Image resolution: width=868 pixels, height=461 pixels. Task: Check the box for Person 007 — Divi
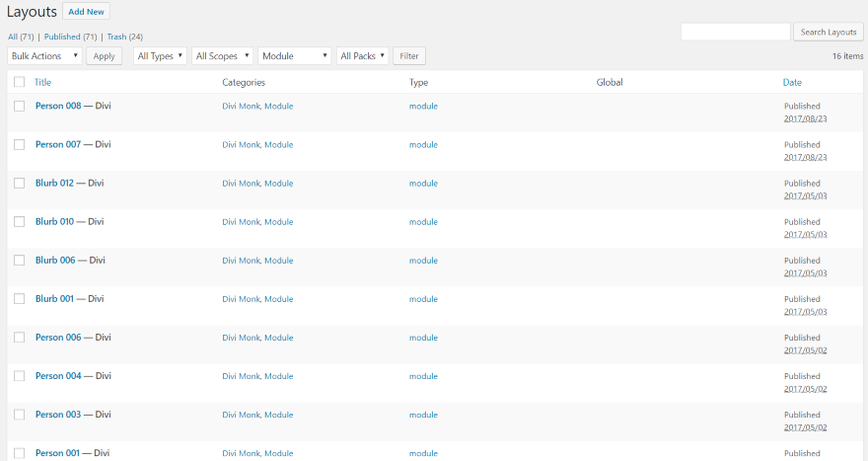pyautogui.click(x=20, y=144)
